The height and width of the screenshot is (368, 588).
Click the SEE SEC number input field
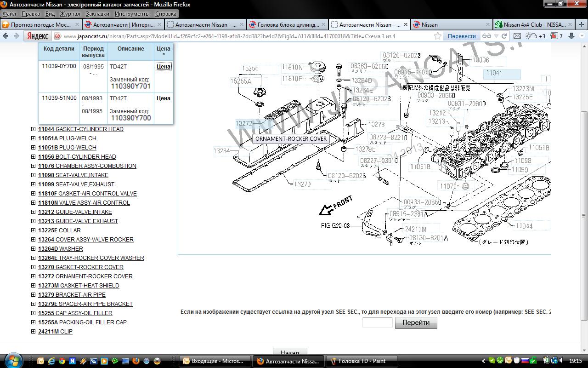[x=377, y=322]
